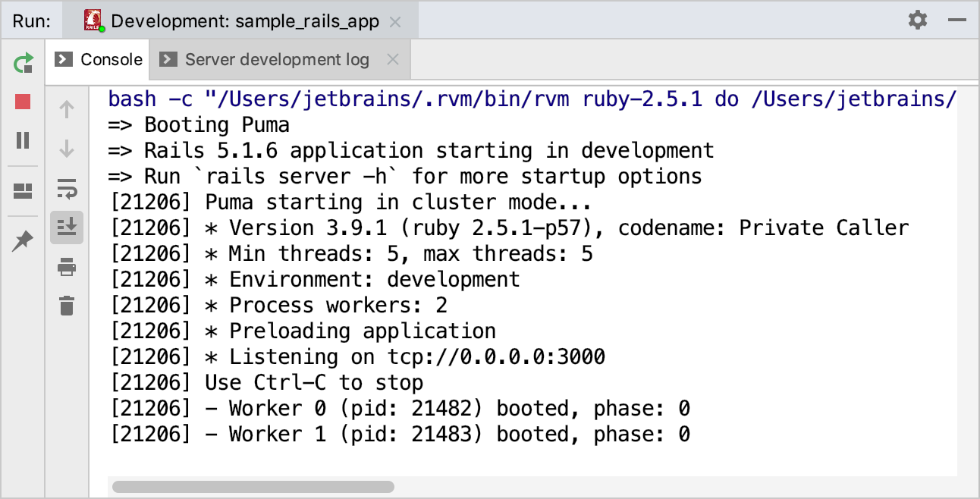The height and width of the screenshot is (499, 980).
Task: Hide the Run tool window
Action: point(957,20)
